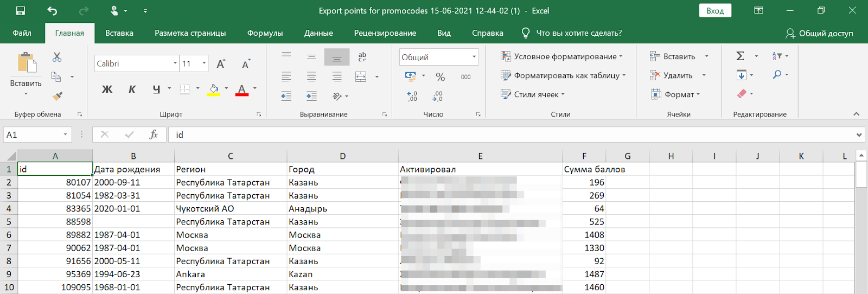
Task: Select cell B1 Дата рождения
Action: (x=133, y=169)
